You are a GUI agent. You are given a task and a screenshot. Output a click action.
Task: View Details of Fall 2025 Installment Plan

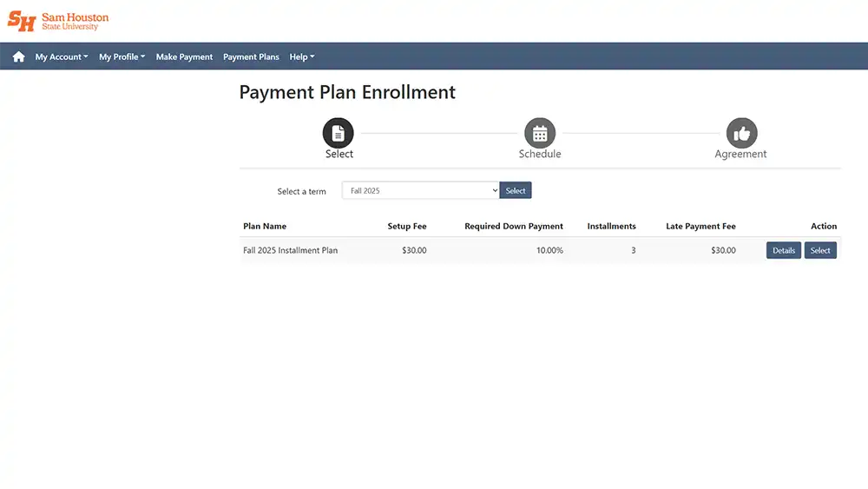coord(783,250)
